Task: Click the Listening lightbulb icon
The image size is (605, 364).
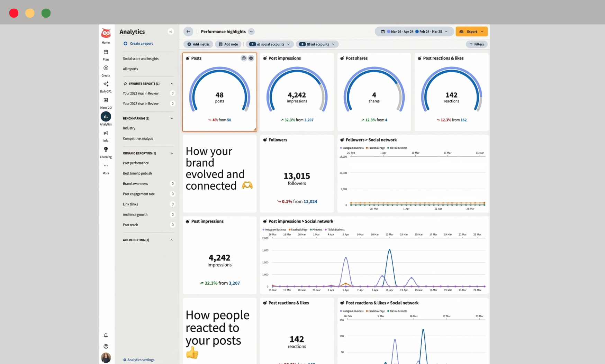Action: [x=106, y=149]
